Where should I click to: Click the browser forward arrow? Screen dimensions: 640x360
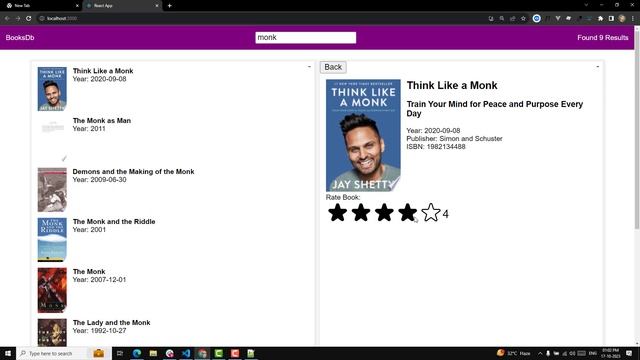click(x=18, y=18)
